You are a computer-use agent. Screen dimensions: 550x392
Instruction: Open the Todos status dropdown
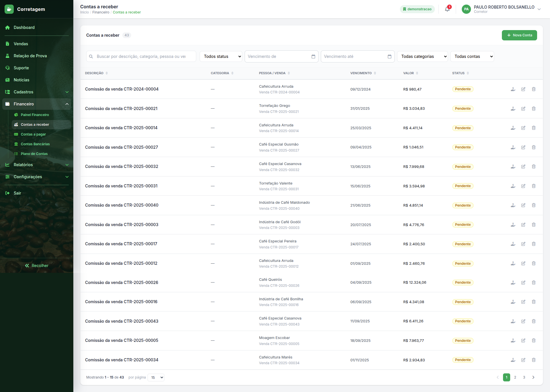221,56
